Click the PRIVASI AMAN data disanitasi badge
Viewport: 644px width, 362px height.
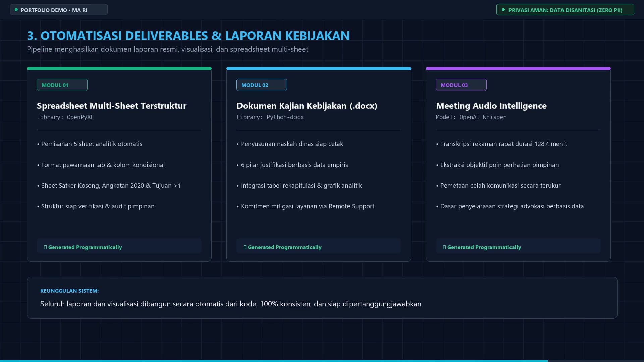pyautogui.click(x=565, y=10)
